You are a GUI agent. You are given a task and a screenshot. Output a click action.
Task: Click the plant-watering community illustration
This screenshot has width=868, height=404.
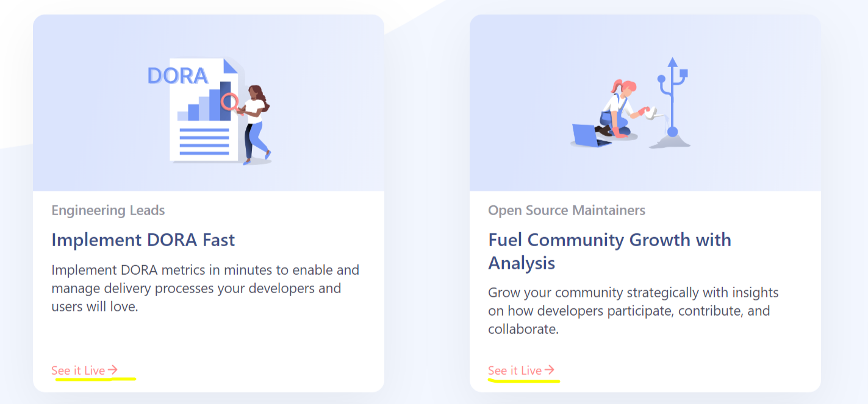click(631, 103)
